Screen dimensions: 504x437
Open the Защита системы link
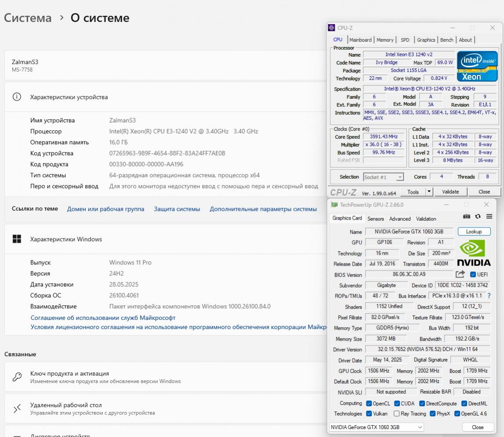177,209
